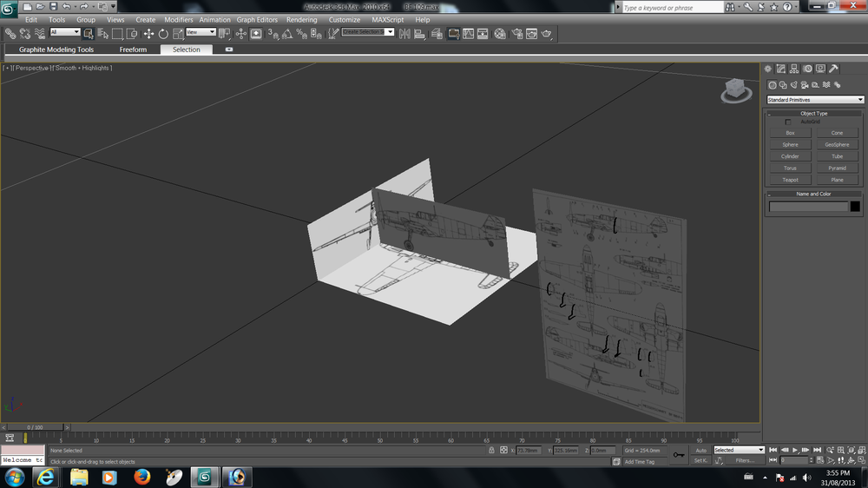Activate the Rotate transform tool
The width and height of the screenshot is (868, 488).
pos(163,34)
